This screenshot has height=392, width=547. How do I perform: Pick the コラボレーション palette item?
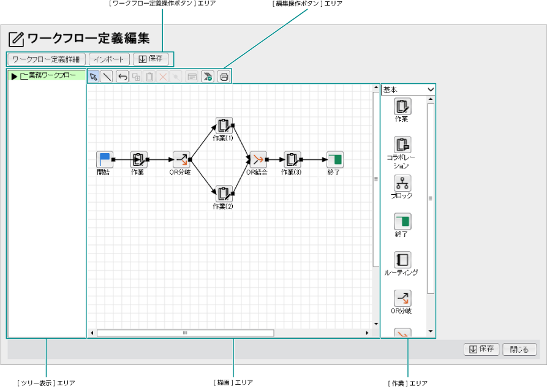coord(402,145)
